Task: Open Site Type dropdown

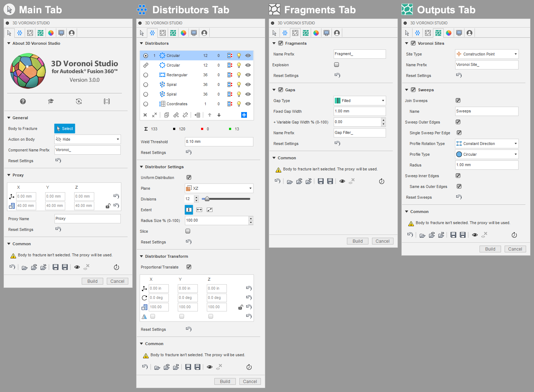Action: (x=487, y=54)
